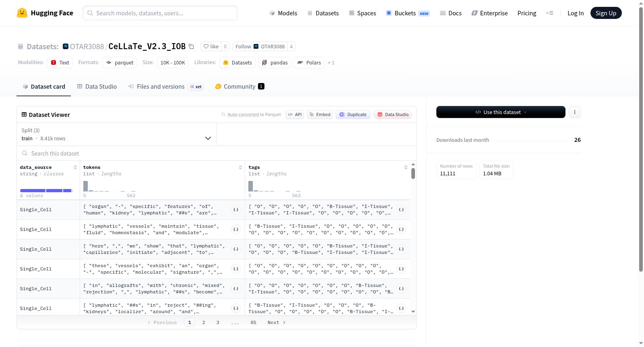Expand JSON view for tags in the 'these vessels' row
Image resolution: width=644 pixels, height=347 pixels.
[x=401, y=269]
